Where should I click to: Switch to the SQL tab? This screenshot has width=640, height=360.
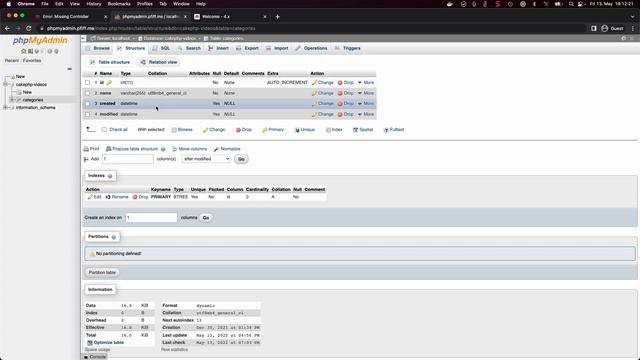[162, 48]
